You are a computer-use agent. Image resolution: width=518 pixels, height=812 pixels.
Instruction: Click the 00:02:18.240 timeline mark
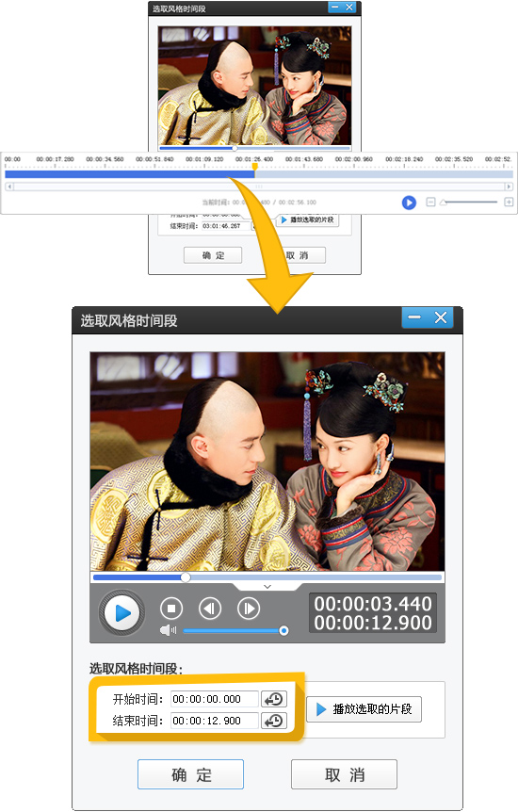pos(404,159)
